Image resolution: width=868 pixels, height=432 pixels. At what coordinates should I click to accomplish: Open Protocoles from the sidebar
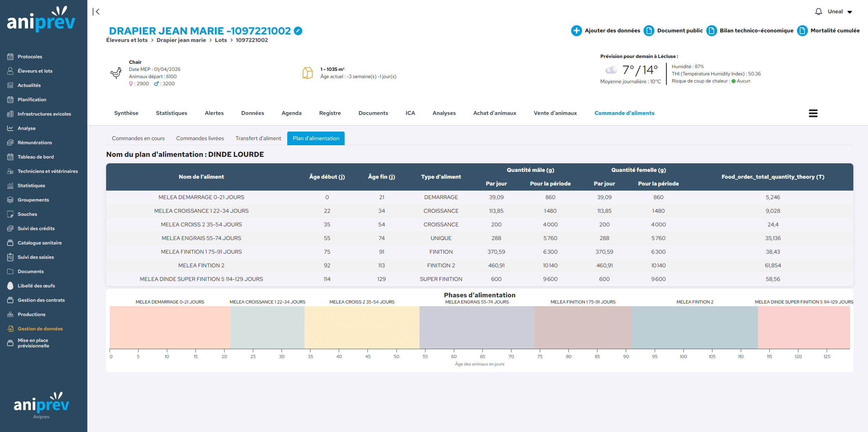[x=30, y=57]
